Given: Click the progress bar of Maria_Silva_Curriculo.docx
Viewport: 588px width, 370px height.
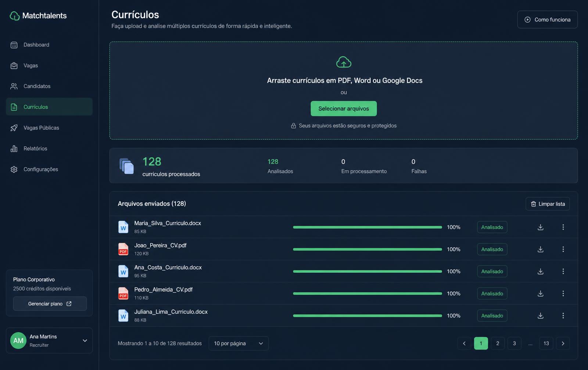Looking at the screenshot, I should tap(367, 227).
